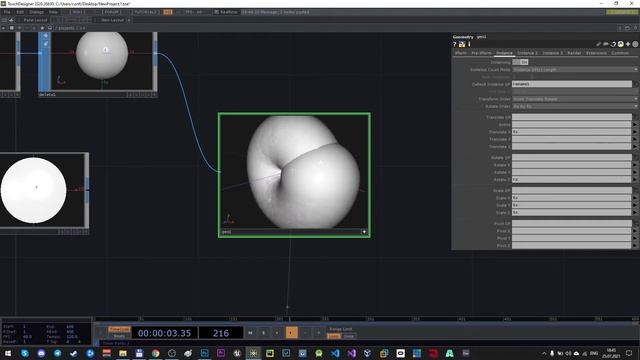Click the New Layout button
This screenshot has width=640, height=360.
point(112,20)
